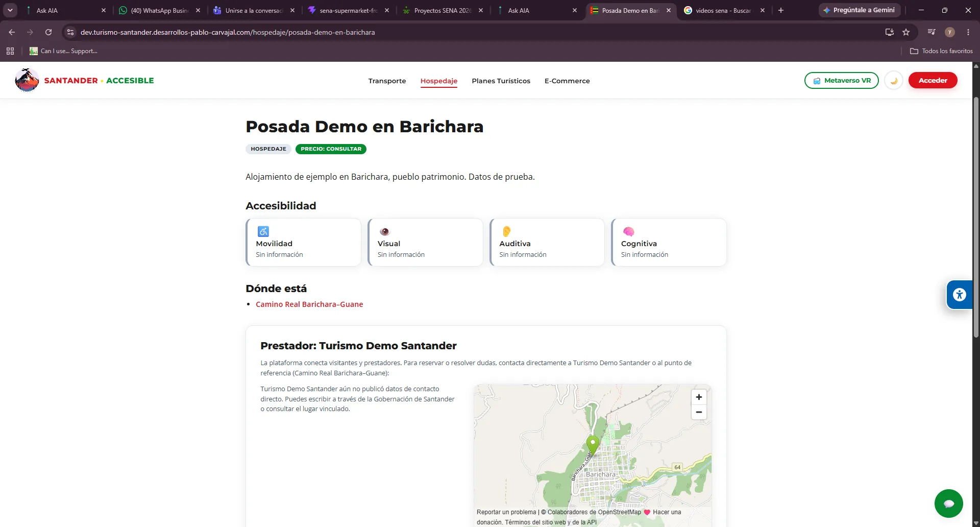Expand the tab search dropdown arrow
Viewport: 980px width, 527px height.
(10, 10)
